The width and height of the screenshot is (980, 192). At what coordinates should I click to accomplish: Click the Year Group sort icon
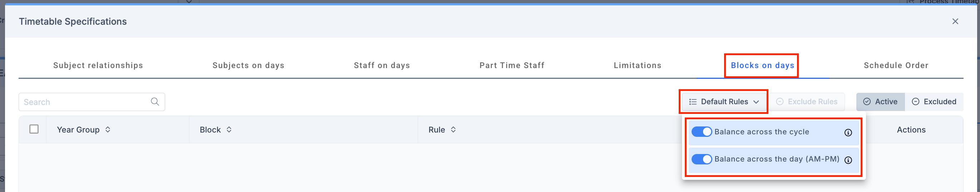(x=108, y=130)
